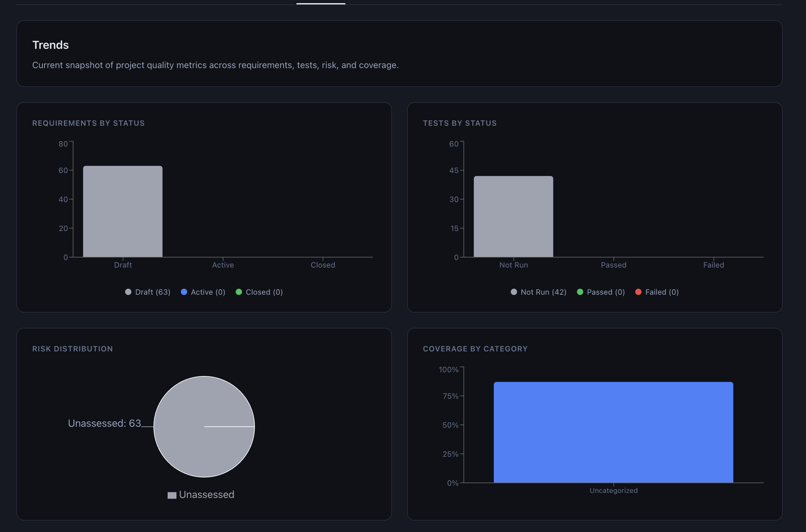806x532 pixels.
Task: Click the Coverage By Category title
Action: 475,349
